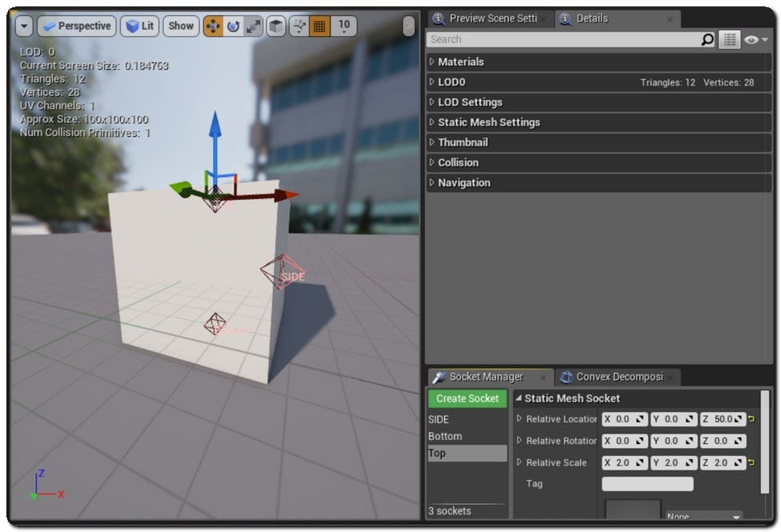Expand the hidden viewport toolbar chevron
Screen dimensions: 781x532
tap(408, 26)
